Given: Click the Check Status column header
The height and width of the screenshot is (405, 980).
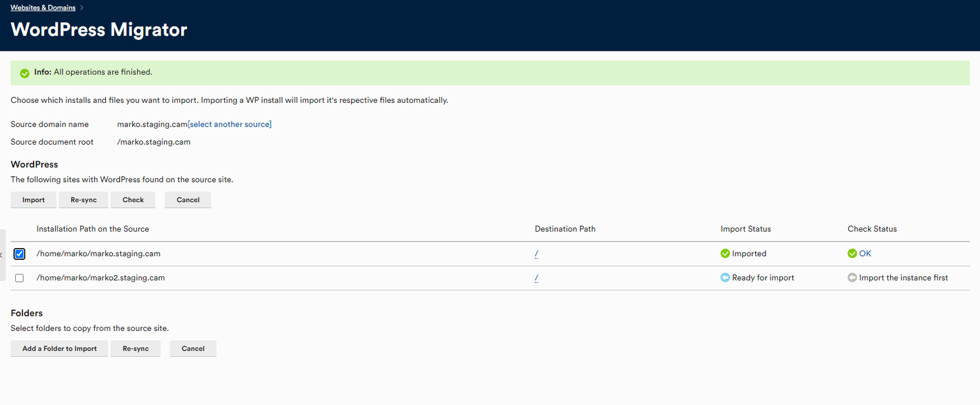Looking at the screenshot, I should click(872, 229).
